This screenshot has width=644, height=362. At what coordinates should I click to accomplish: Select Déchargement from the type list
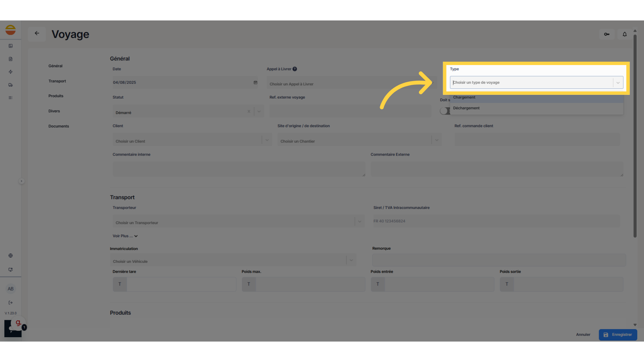tap(466, 108)
